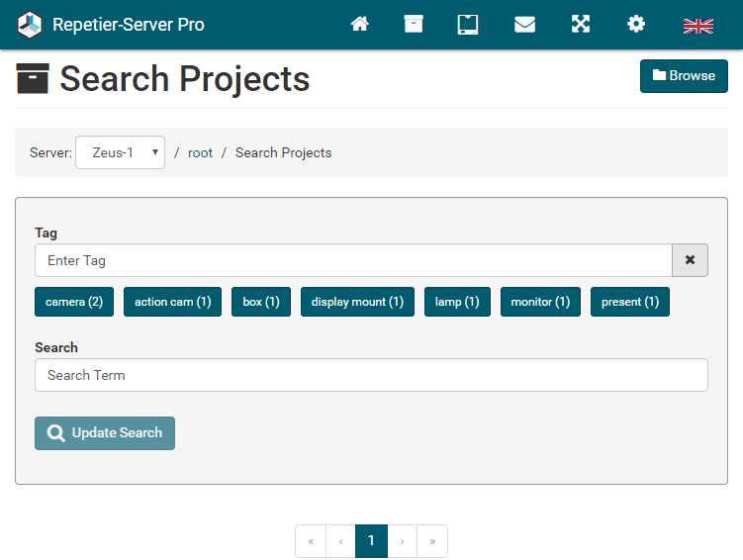Viewport: 743px width, 560px height.
Task: Click the tablet icon in navbar
Action: click(x=468, y=25)
